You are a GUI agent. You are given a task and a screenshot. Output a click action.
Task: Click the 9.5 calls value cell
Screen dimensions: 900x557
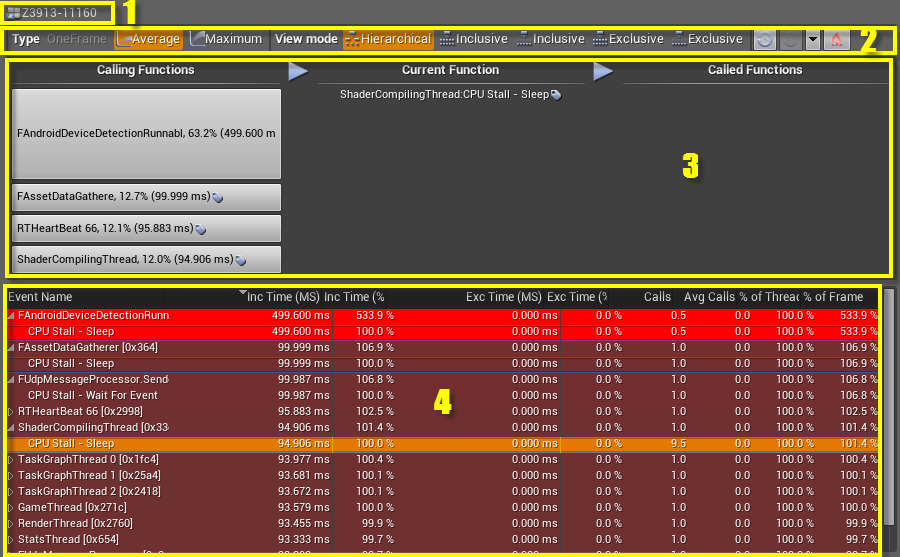[678, 443]
